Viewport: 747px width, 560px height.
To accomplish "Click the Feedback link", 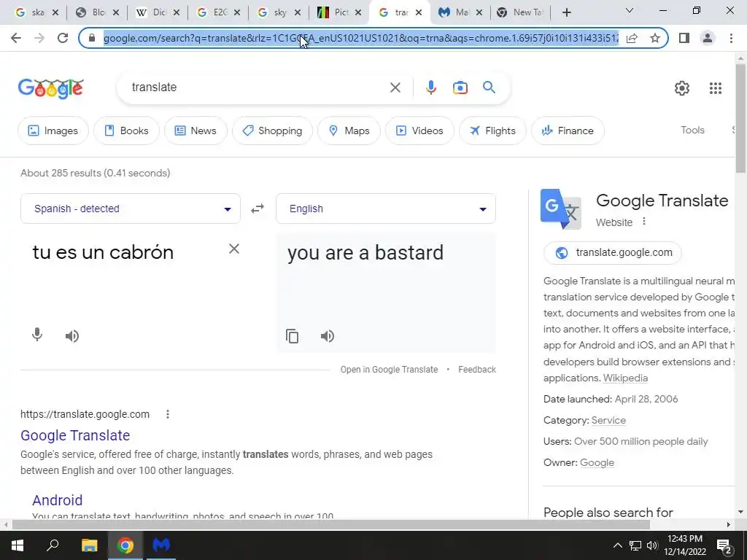I will [477, 370].
